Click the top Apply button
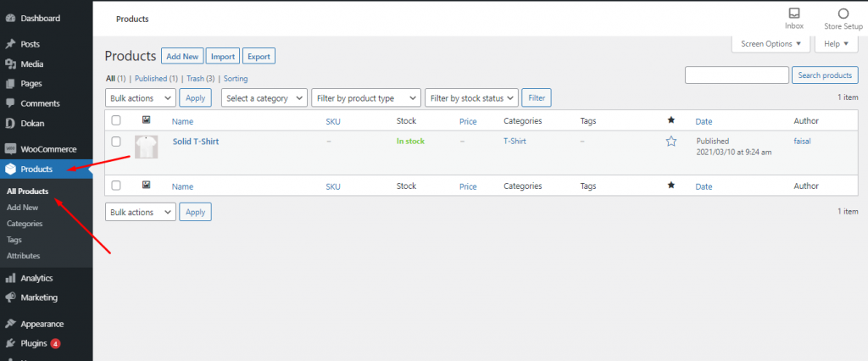 [196, 98]
